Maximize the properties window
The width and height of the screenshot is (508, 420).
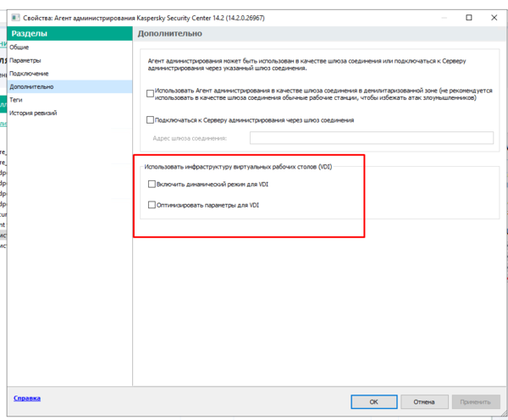tap(469, 18)
